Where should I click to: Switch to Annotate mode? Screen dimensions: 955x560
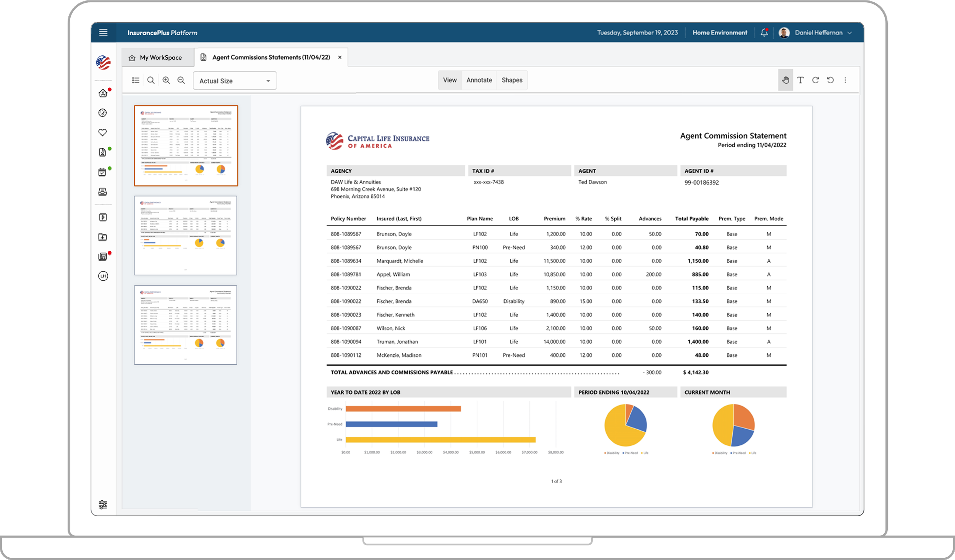click(x=479, y=80)
